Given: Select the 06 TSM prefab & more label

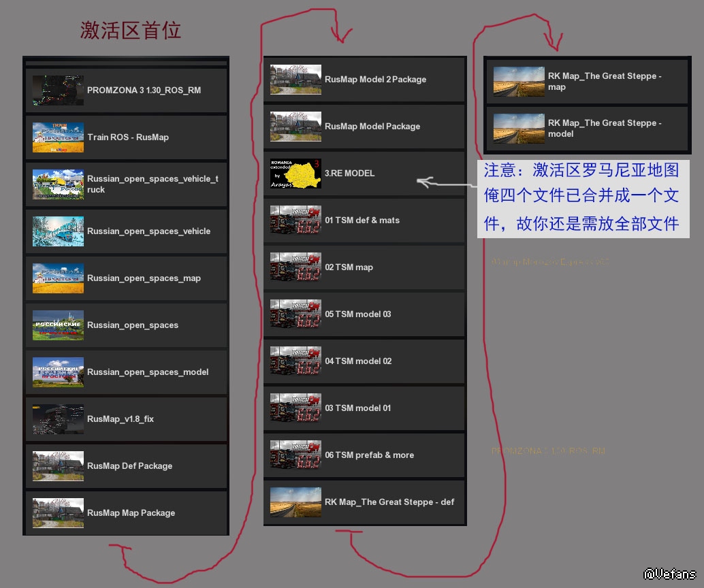Looking at the screenshot, I should [369, 455].
